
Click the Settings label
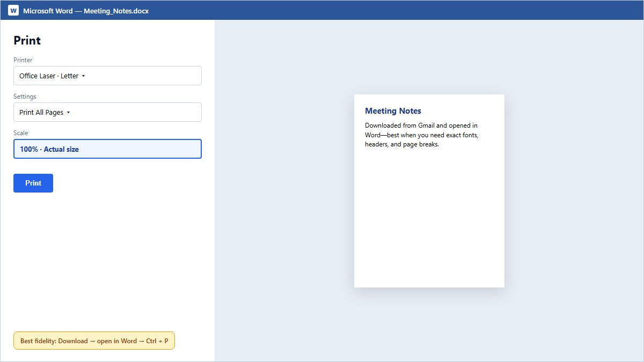click(x=25, y=97)
